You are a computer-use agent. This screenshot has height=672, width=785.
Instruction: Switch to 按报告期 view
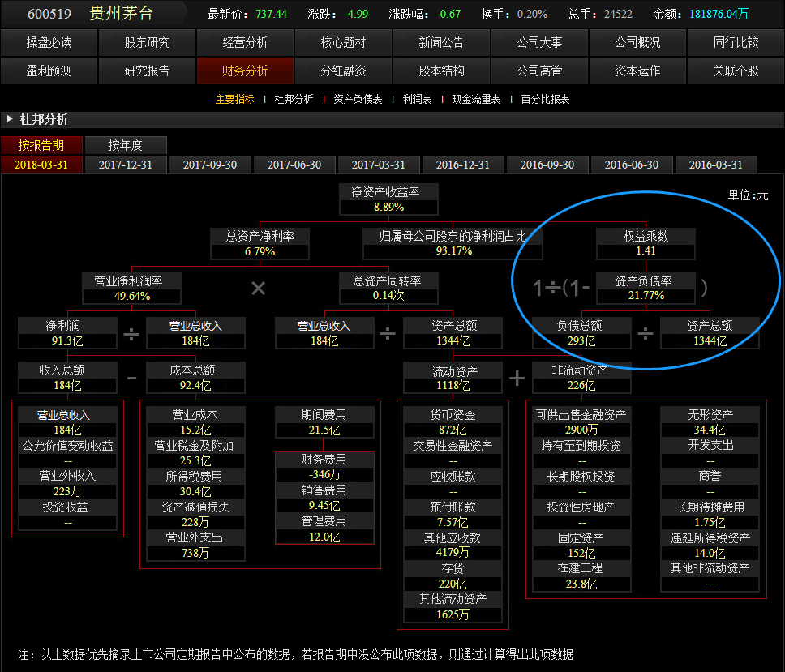(x=41, y=145)
